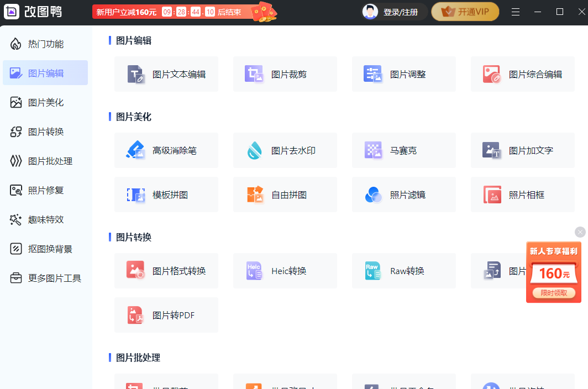588x389 pixels.
Task: Open the 图片格式转换 format converter
Action: coord(166,271)
